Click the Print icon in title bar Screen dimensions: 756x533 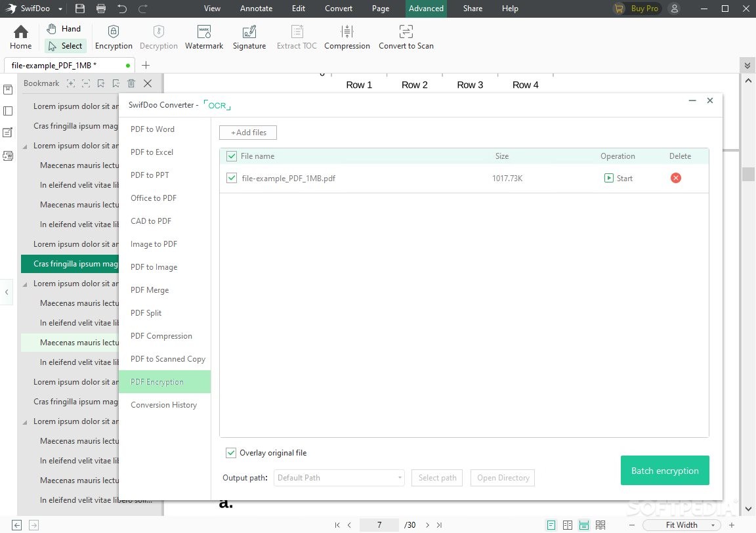(x=101, y=9)
